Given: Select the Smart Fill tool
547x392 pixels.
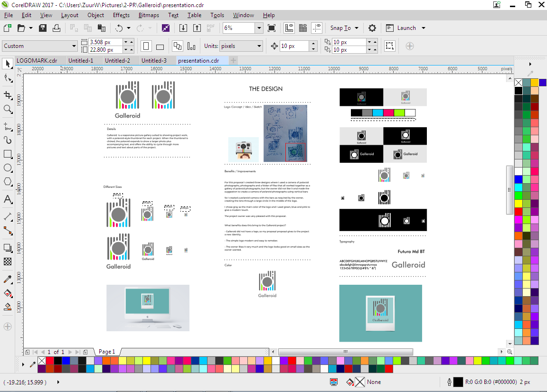Looking at the screenshot, I should (8, 307).
